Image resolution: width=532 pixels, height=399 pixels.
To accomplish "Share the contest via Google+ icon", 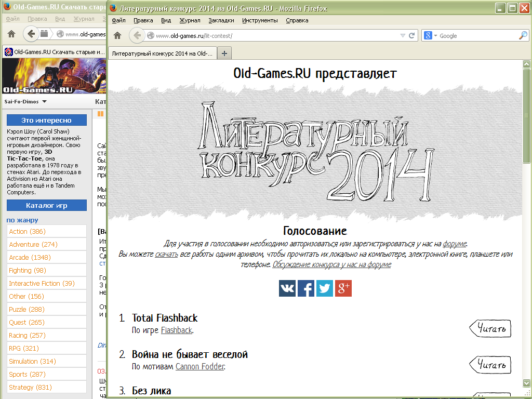I will pyautogui.click(x=343, y=288).
